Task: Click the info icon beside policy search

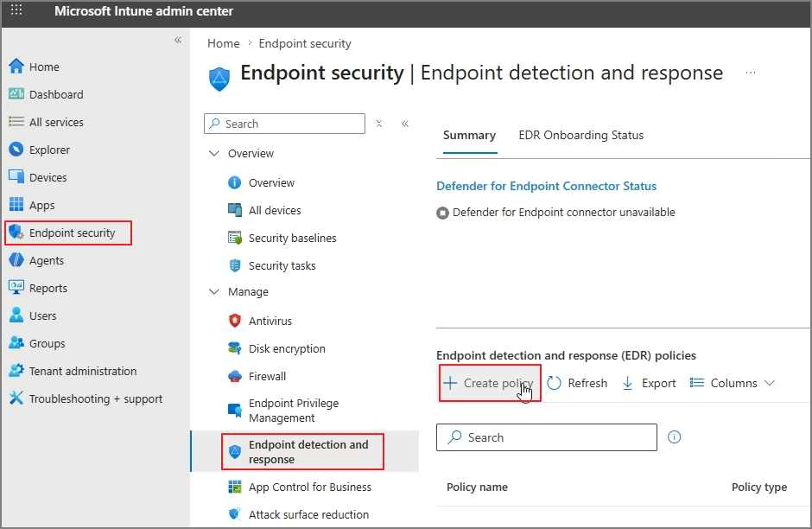Action: point(674,437)
